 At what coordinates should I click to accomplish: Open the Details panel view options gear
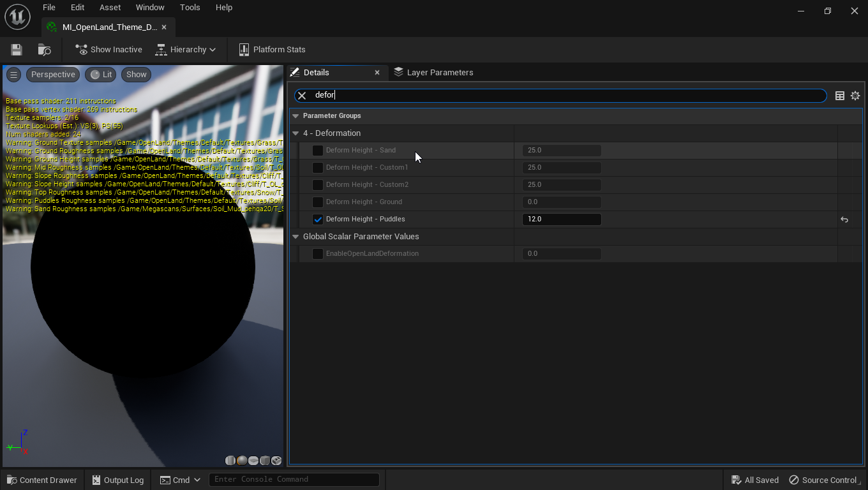coord(855,95)
